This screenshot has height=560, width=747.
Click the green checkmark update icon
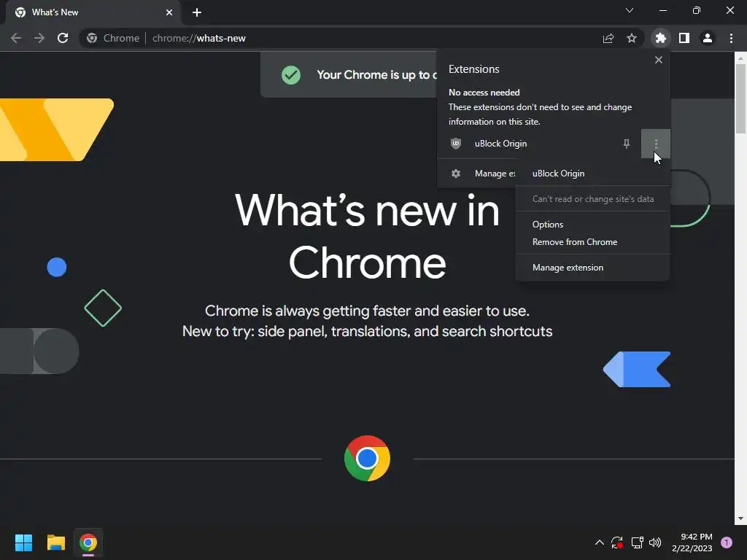(290, 75)
